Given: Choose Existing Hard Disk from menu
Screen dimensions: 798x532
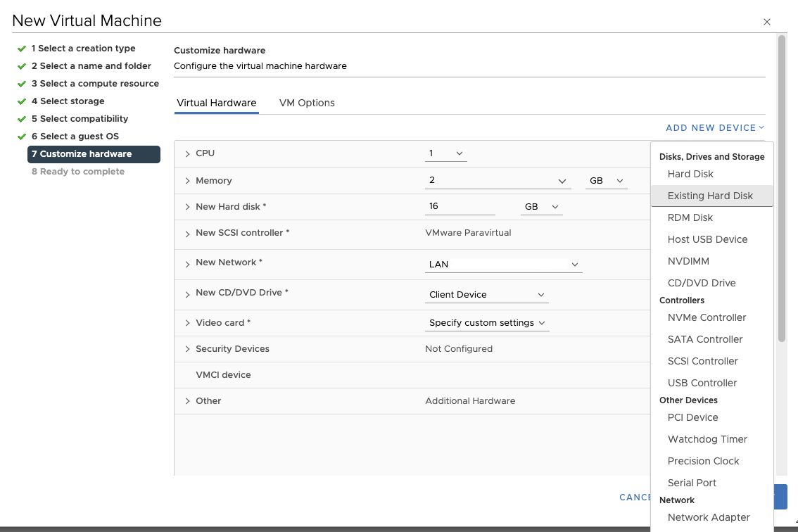Looking at the screenshot, I should pyautogui.click(x=710, y=196).
